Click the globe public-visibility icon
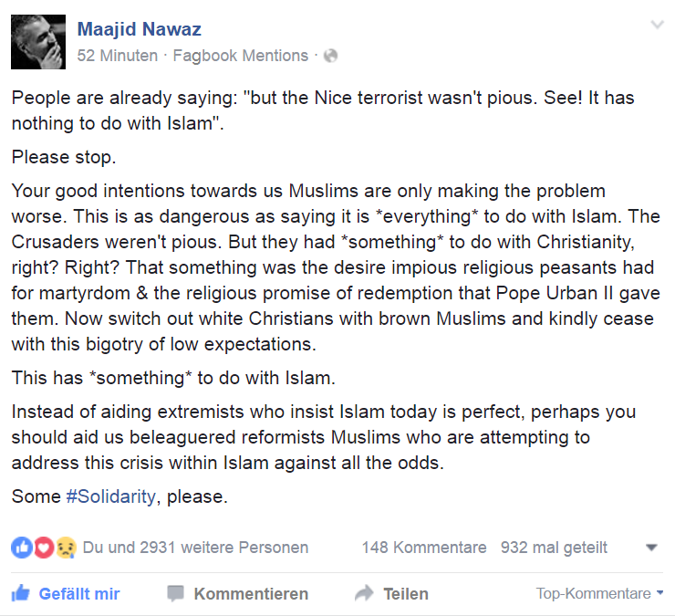 (x=330, y=56)
